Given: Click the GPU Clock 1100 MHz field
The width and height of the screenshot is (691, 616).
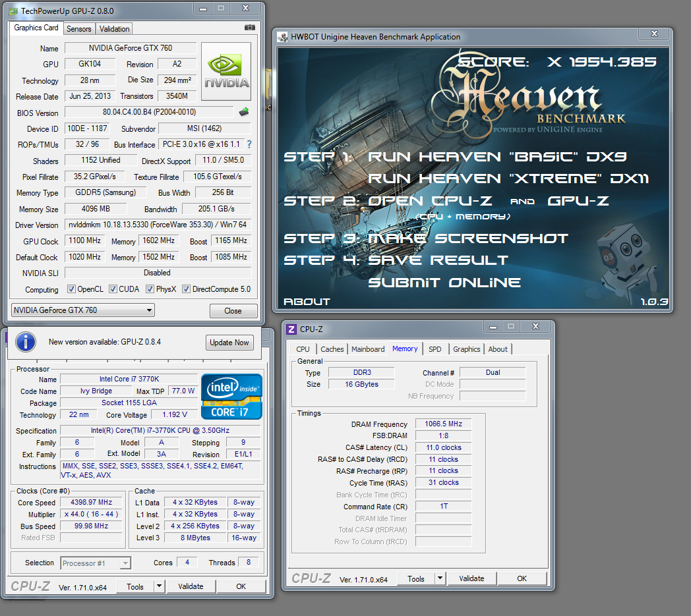Looking at the screenshot, I should [84, 240].
